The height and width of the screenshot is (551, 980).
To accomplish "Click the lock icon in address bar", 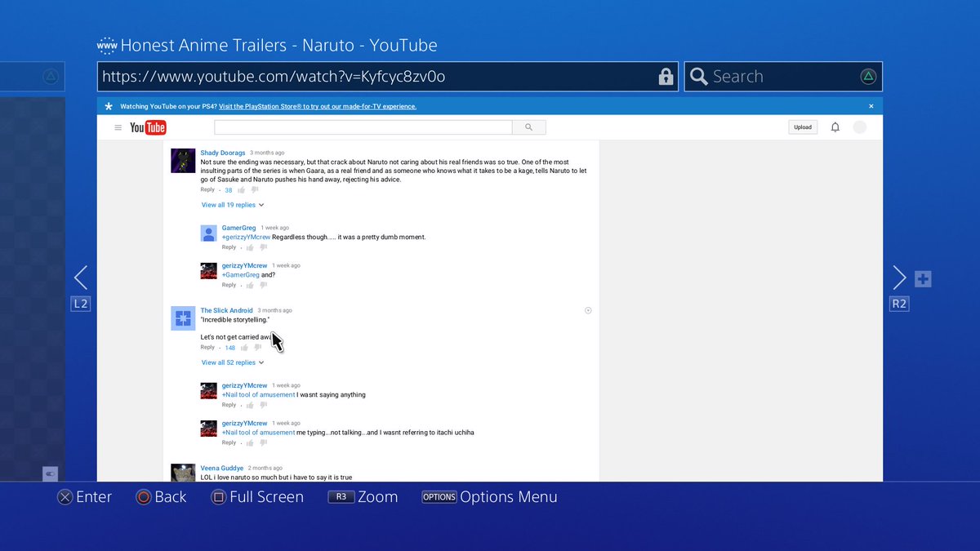I will pos(666,77).
